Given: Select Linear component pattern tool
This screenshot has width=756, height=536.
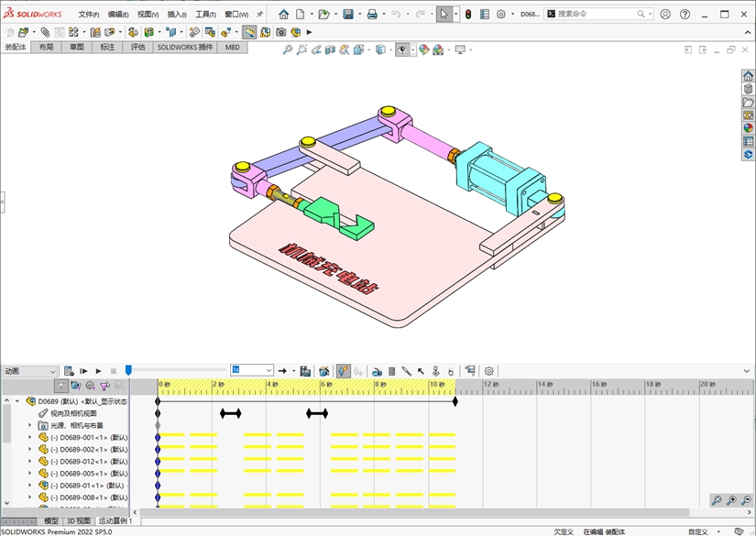Looking at the screenshot, I should (x=73, y=32).
